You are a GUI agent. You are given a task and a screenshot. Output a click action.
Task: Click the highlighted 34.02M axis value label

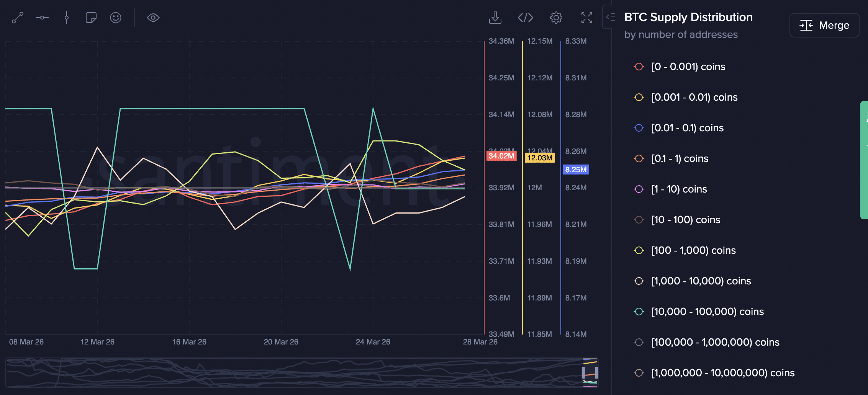tap(501, 156)
